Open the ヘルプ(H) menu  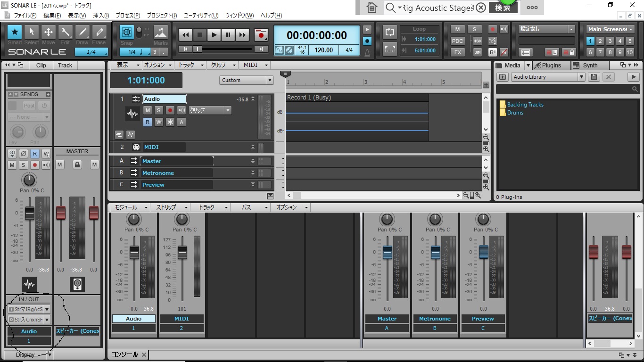pyautogui.click(x=272, y=16)
